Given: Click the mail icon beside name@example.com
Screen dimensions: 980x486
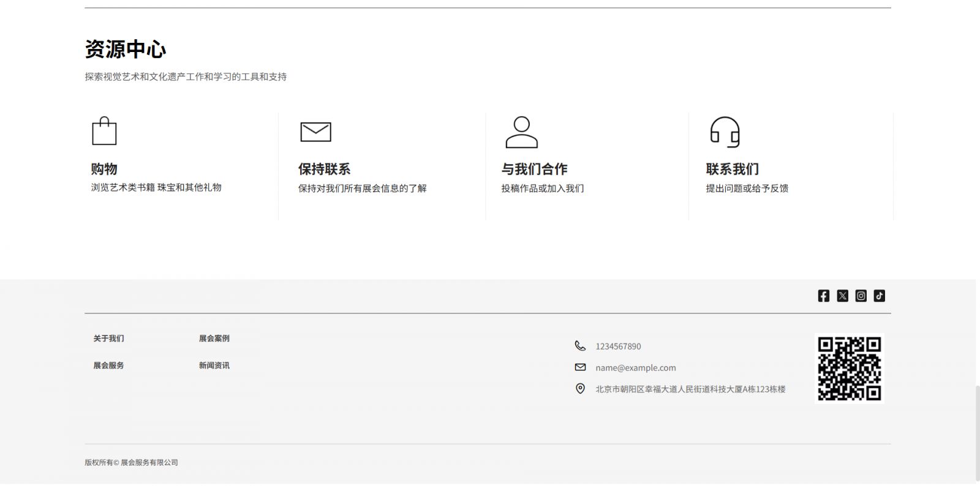Looking at the screenshot, I should (580, 367).
